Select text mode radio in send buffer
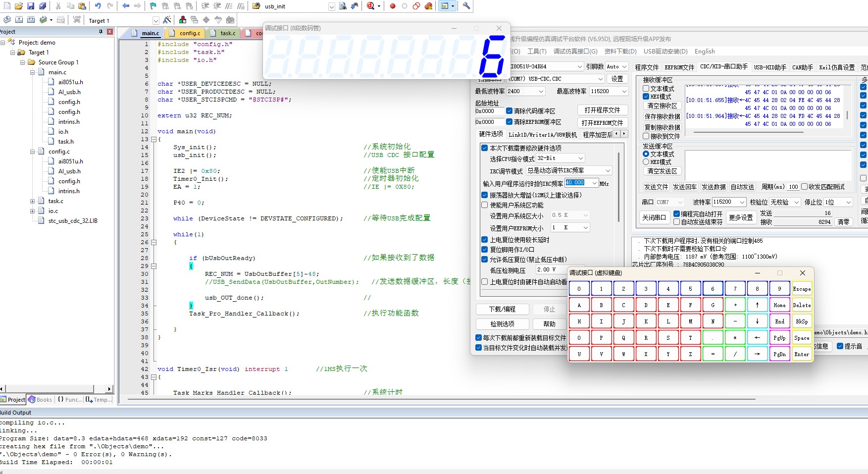Viewport: 868px width, 474px height. coord(646,154)
